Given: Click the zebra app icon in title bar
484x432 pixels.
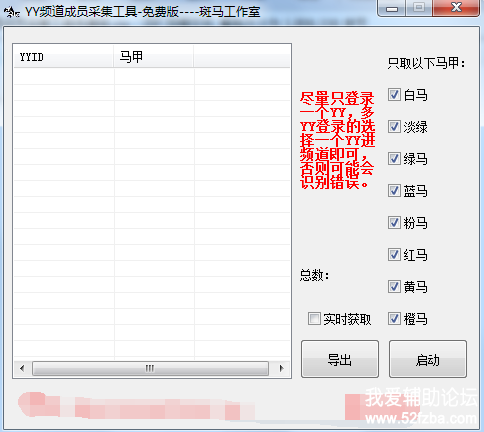Looking at the screenshot, I should 12,12.
